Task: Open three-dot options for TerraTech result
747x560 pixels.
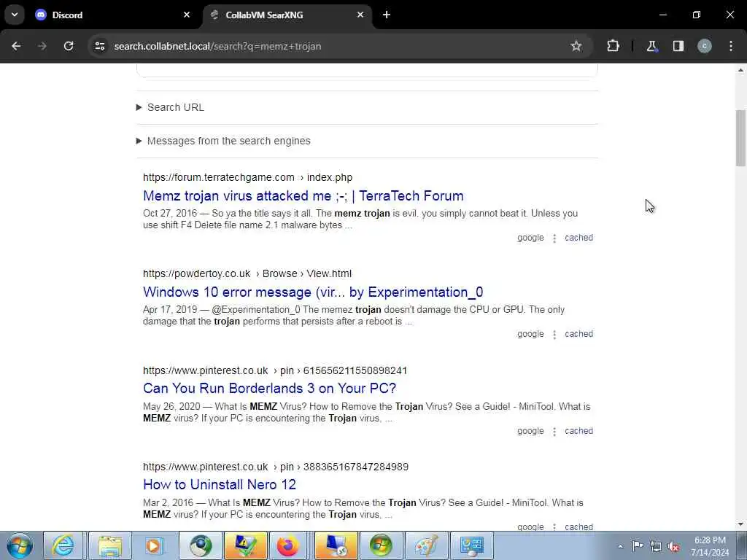Action: pyautogui.click(x=554, y=238)
